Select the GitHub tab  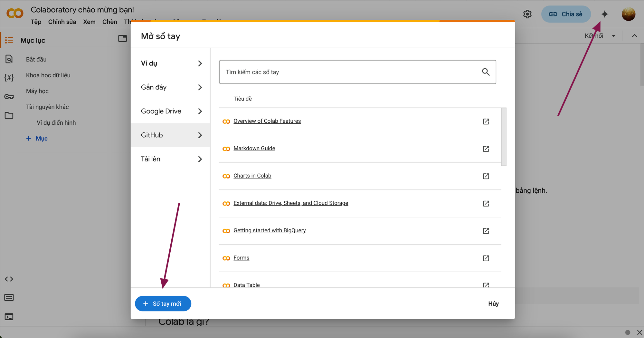[x=170, y=135]
